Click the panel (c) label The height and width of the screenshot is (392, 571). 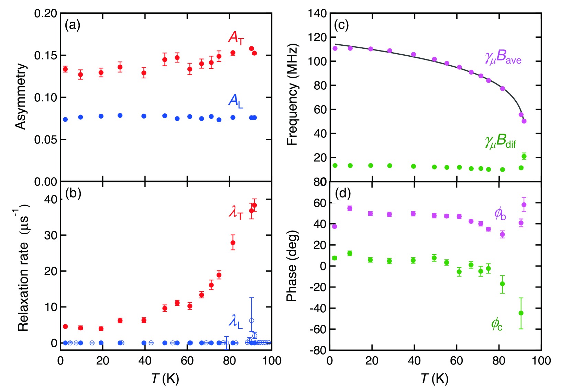[341, 25]
